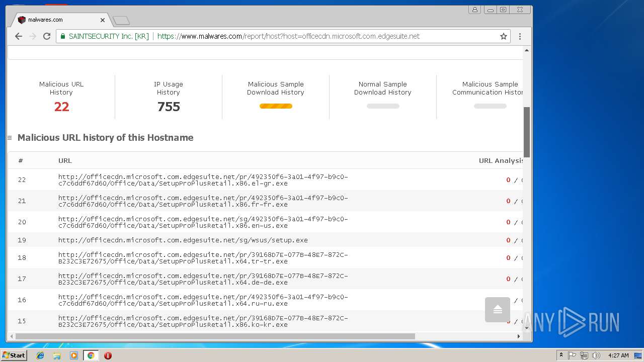Open URL 16 ending x64.ru-ru.exe
Screen dimensions: 644x362
[203, 300]
